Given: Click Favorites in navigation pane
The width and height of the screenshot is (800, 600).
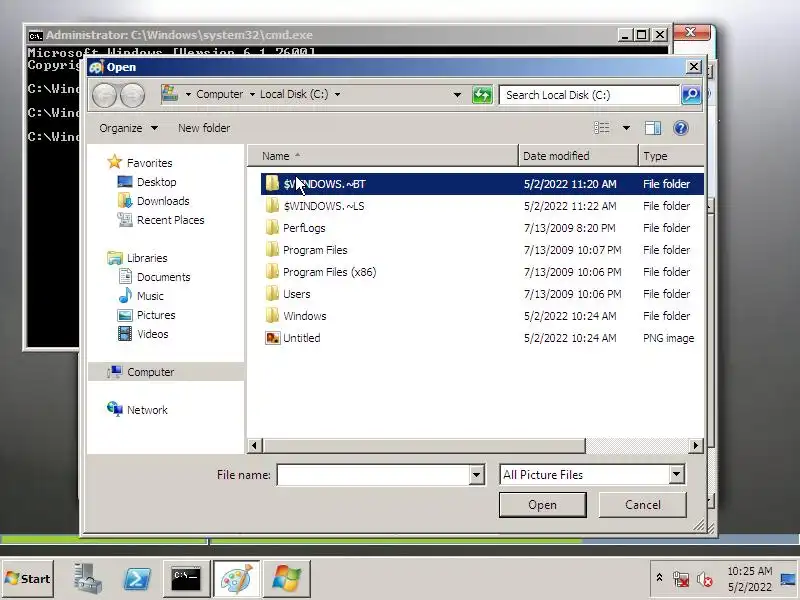Looking at the screenshot, I should [140, 163].
